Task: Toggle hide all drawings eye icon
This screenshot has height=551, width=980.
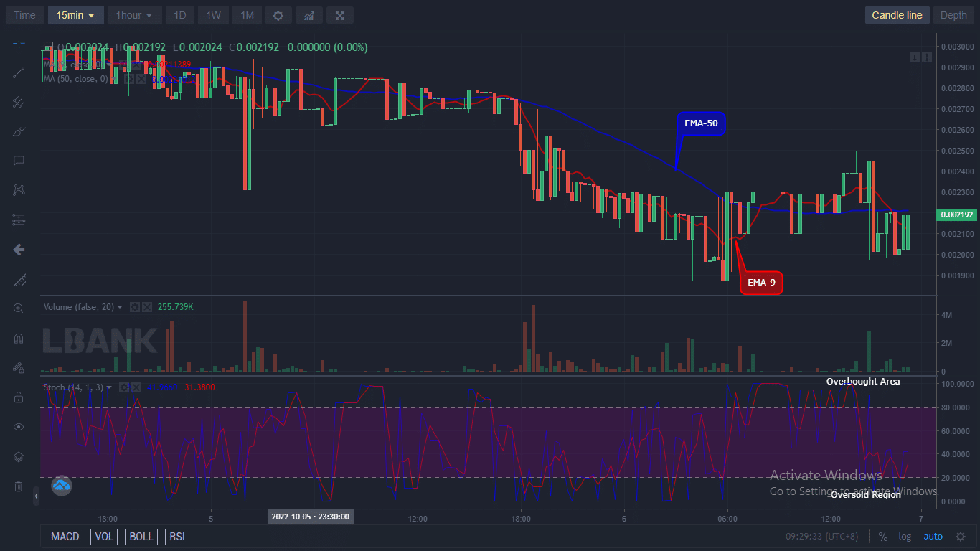Action: (x=19, y=427)
